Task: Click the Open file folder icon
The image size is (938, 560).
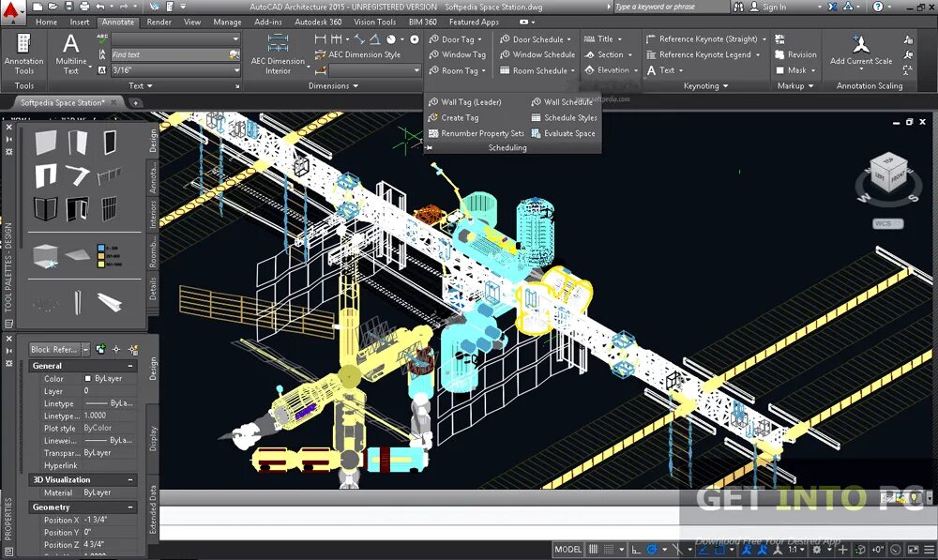Action: coord(53,7)
